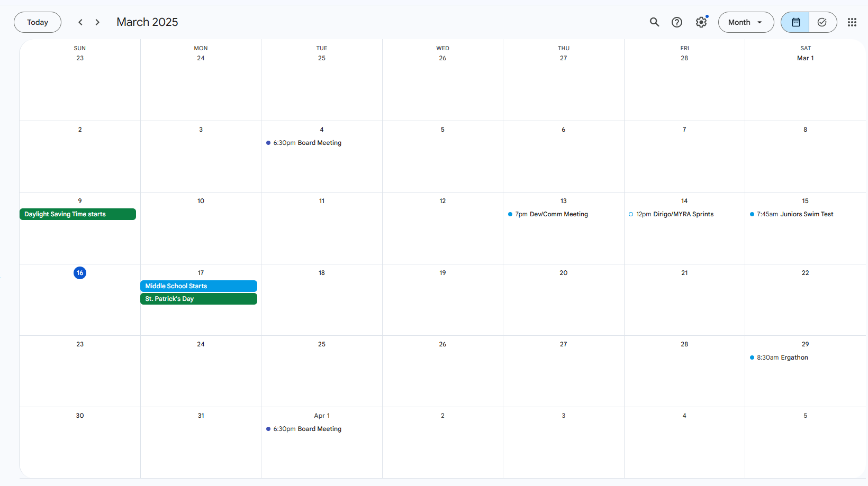Go to next month arrow

[97, 22]
